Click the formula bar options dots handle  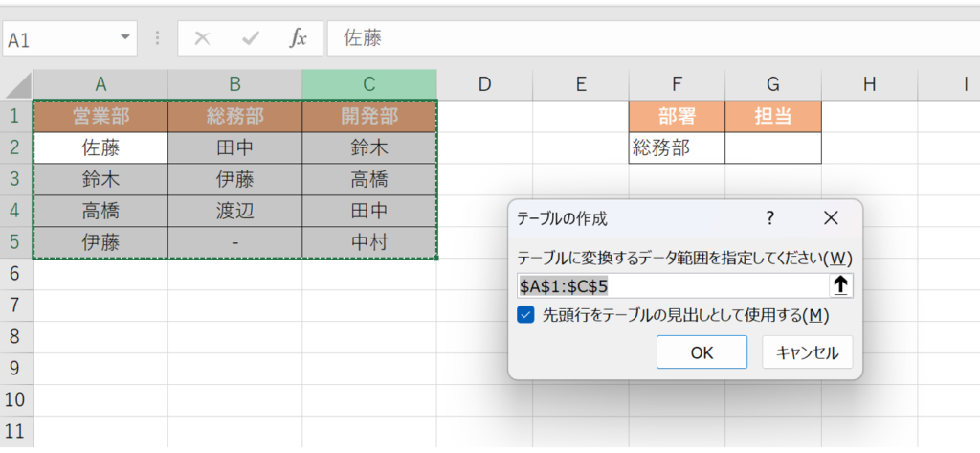click(x=158, y=38)
